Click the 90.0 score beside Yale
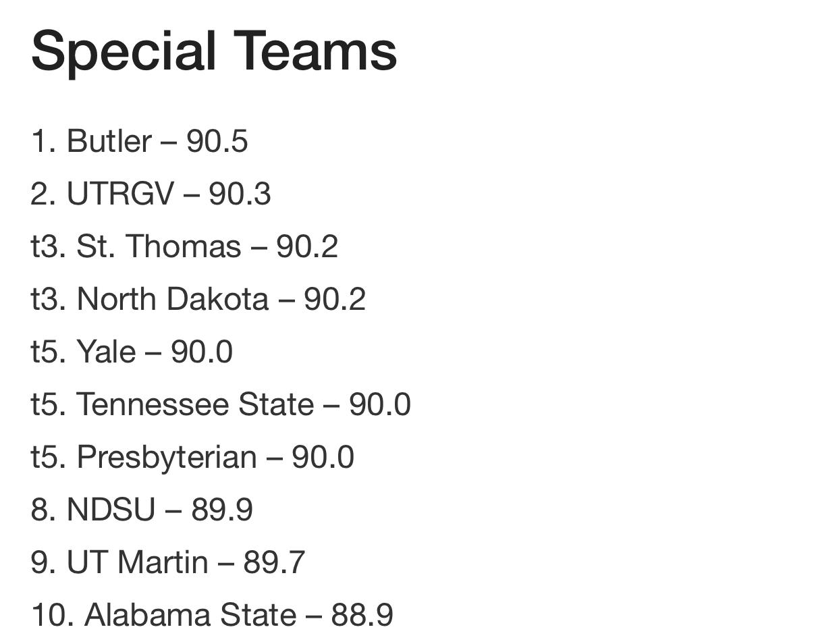Screen dimensions: 814x644 [x=202, y=352]
